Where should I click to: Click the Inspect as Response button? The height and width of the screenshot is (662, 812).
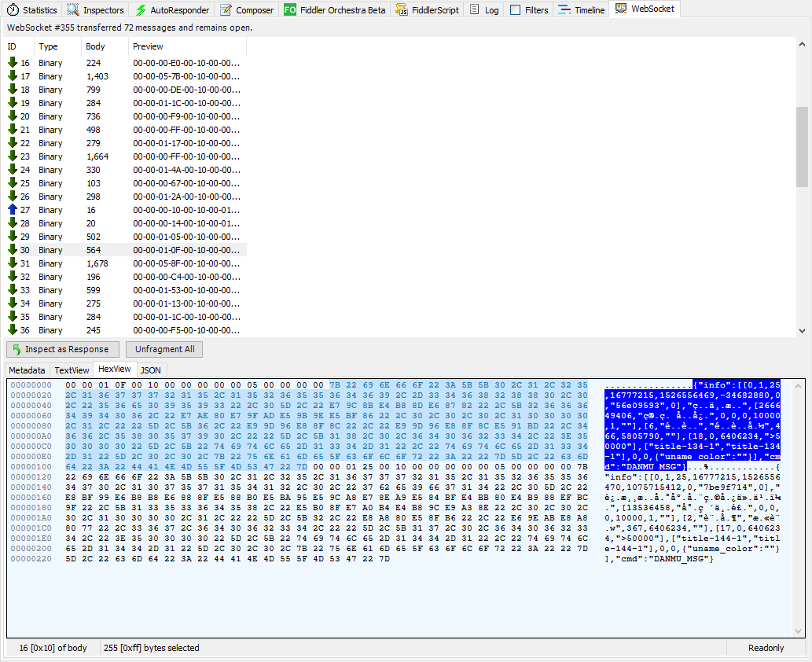pyautogui.click(x=63, y=349)
